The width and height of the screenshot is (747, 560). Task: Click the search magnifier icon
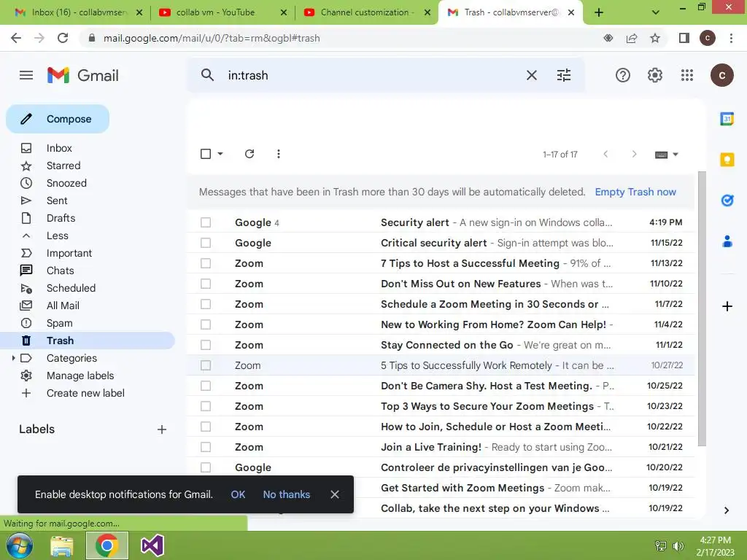pyautogui.click(x=207, y=75)
